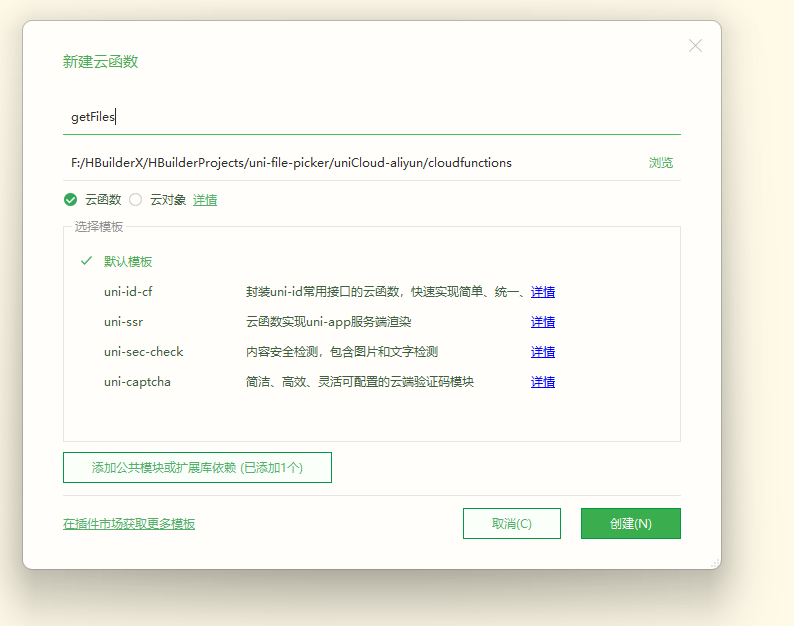Image resolution: width=794 pixels, height=626 pixels.
Task: Click the 取消(C) button
Action: pos(511,524)
